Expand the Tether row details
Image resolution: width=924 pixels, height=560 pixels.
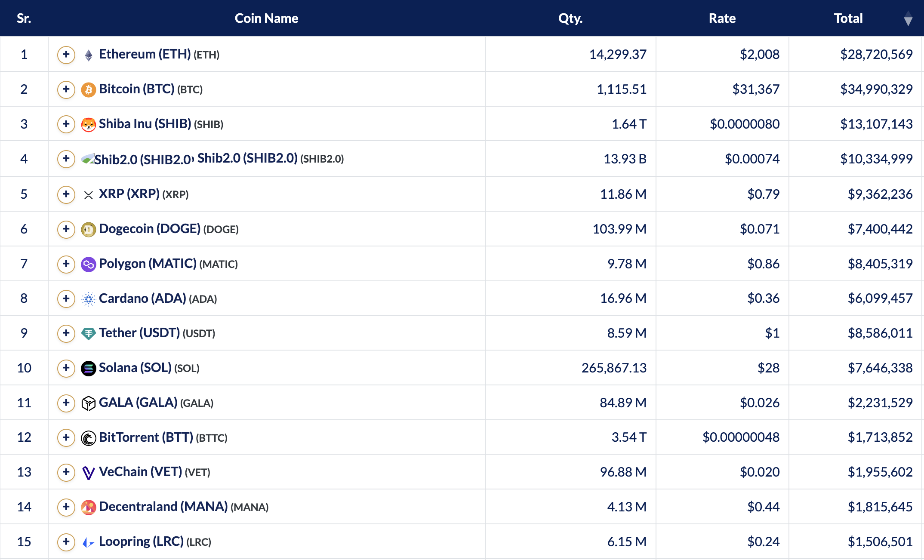[66, 333]
